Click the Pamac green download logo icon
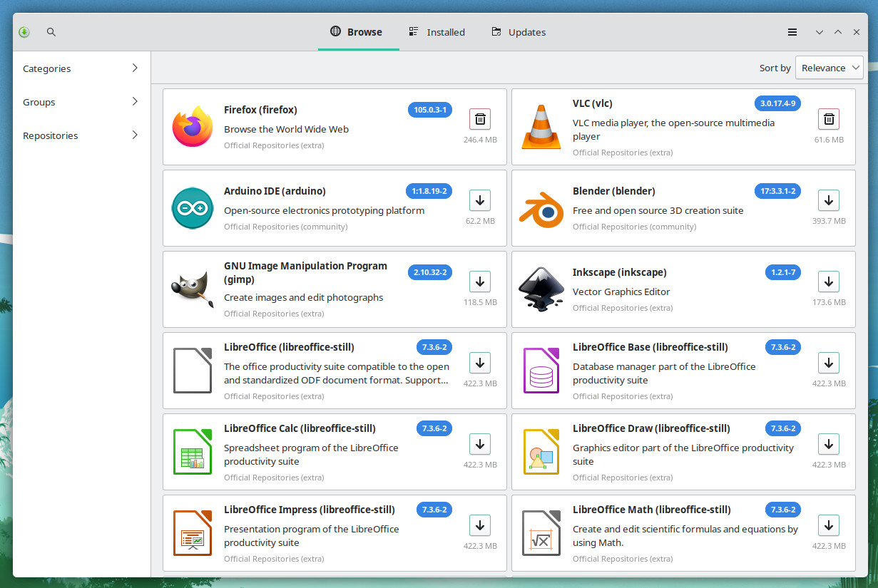 [24, 32]
